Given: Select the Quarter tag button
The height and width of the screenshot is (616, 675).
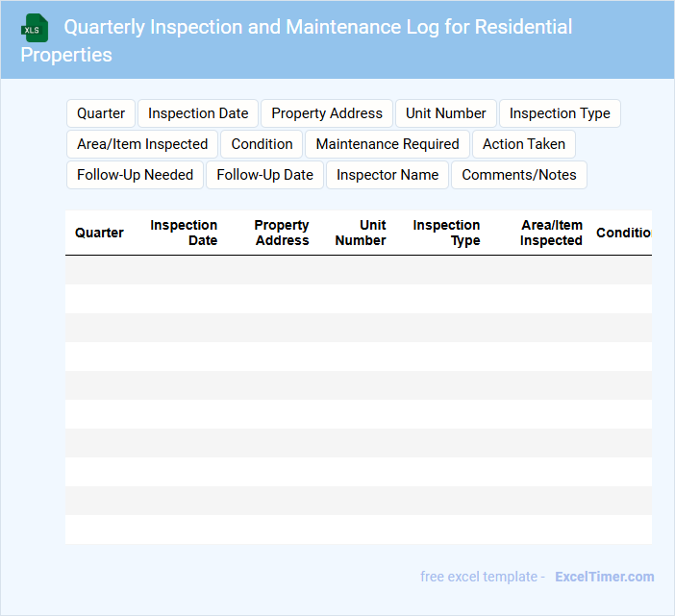Looking at the screenshot, I should click(101, 113).
